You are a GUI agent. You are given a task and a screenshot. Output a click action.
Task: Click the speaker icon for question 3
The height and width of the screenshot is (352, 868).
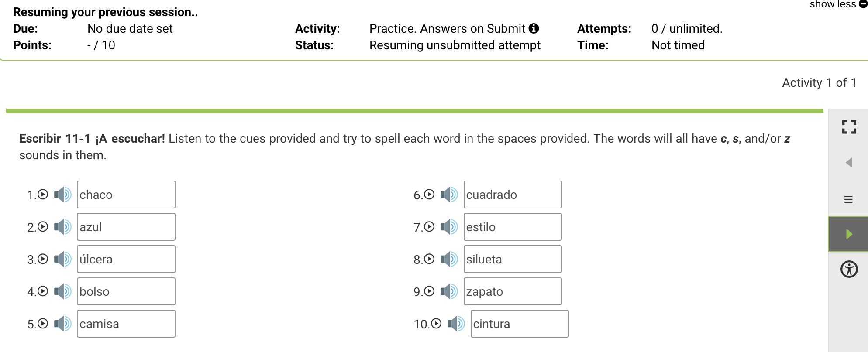click(62, 259)
